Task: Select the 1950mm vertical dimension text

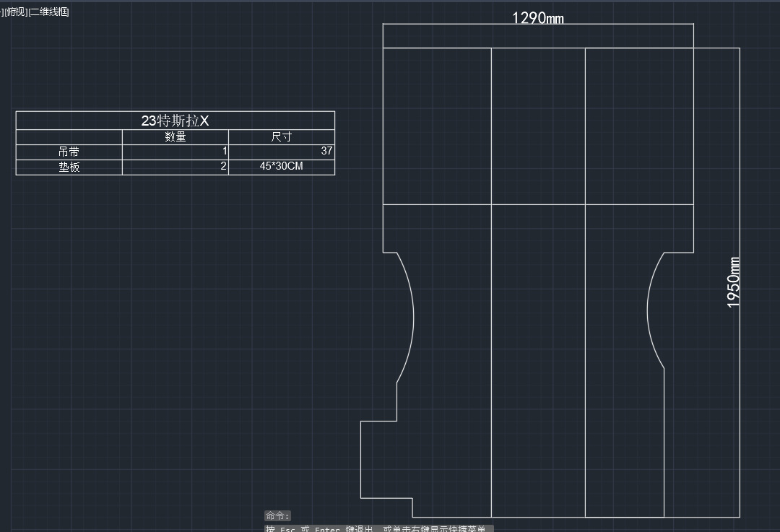Action: coord(734,282)
